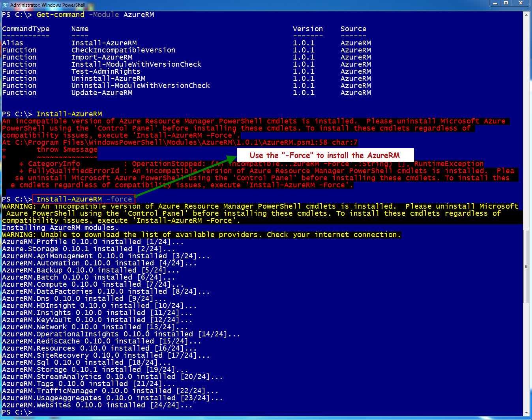Click the scrollbar up arrow
The height and width of the screenshot is (420, 532).
pos(526,15)
